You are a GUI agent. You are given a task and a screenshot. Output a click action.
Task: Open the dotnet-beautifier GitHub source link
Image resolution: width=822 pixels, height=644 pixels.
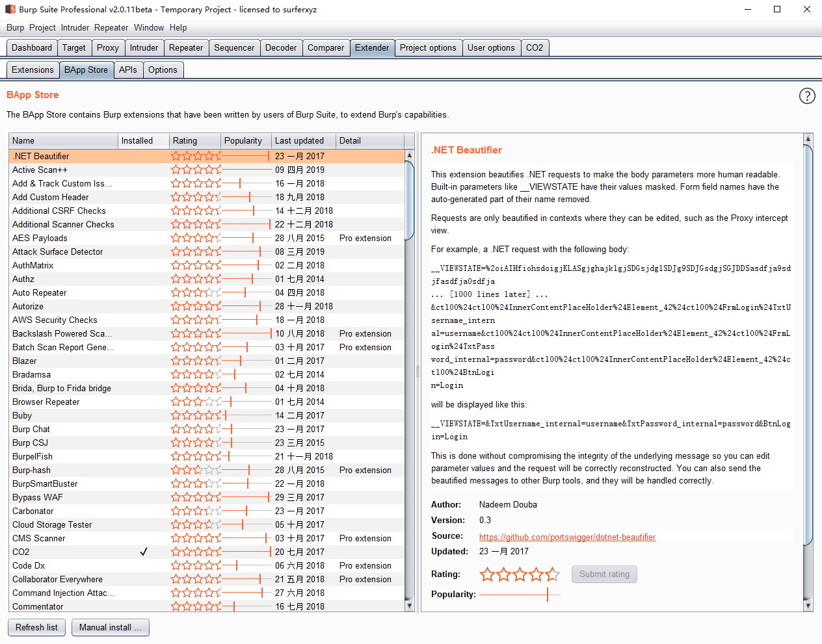coord(567,537)
